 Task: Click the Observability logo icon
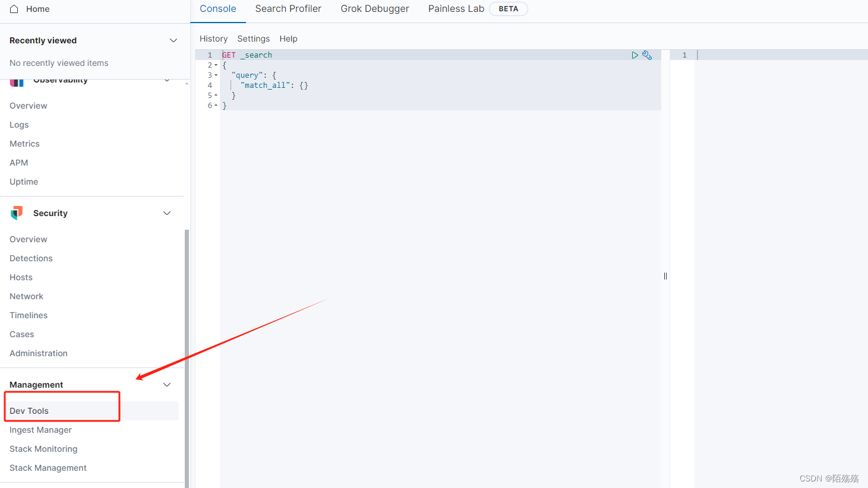(17, 83)
